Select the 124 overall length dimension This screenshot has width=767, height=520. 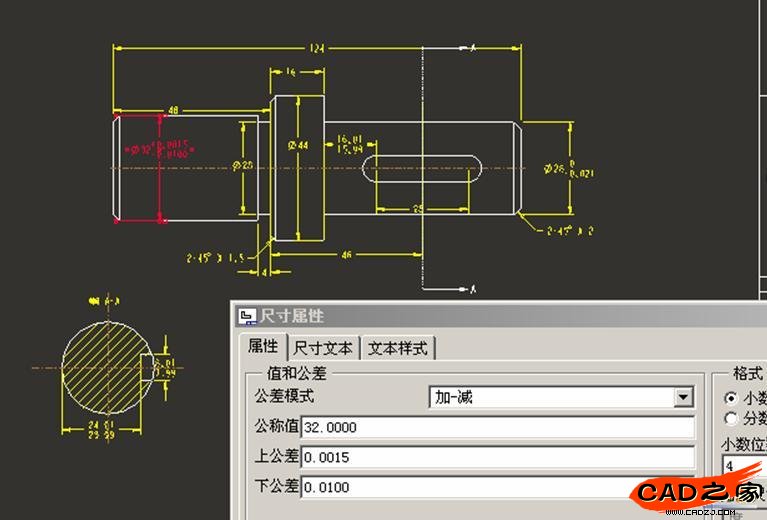(317, 48)
